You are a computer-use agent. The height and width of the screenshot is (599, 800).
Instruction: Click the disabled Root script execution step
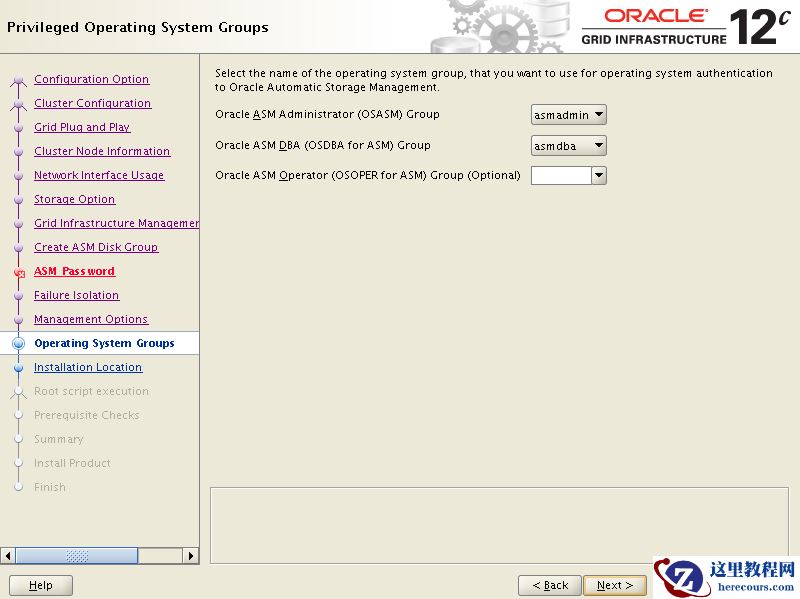point(91,391)
